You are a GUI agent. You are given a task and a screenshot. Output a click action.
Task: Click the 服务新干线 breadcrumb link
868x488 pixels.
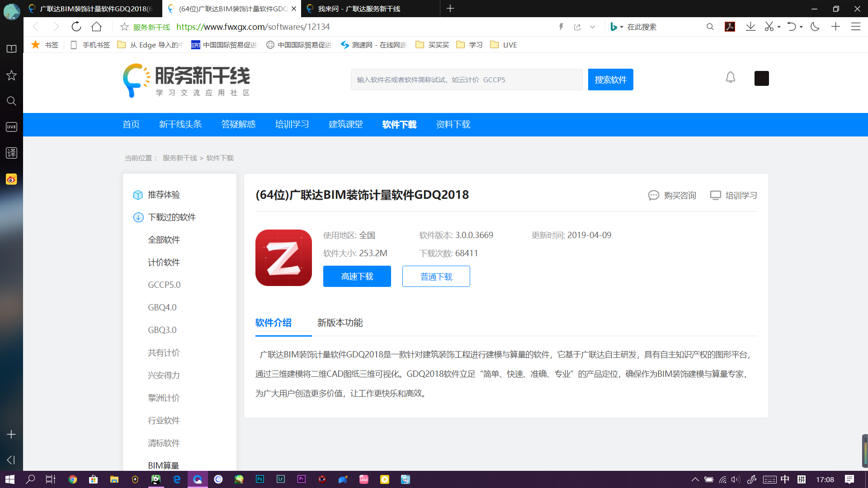point(180,158)
